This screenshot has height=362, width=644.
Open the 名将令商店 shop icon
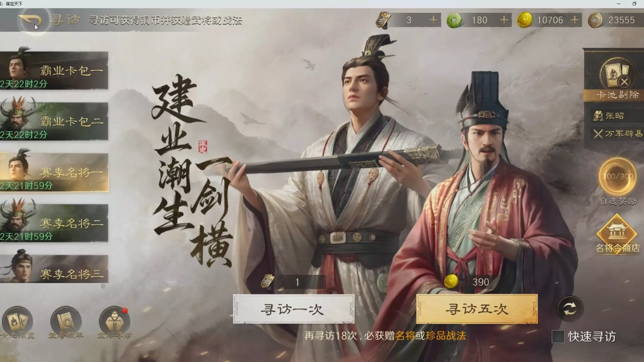pyautogui.click(x=617, y=235)
